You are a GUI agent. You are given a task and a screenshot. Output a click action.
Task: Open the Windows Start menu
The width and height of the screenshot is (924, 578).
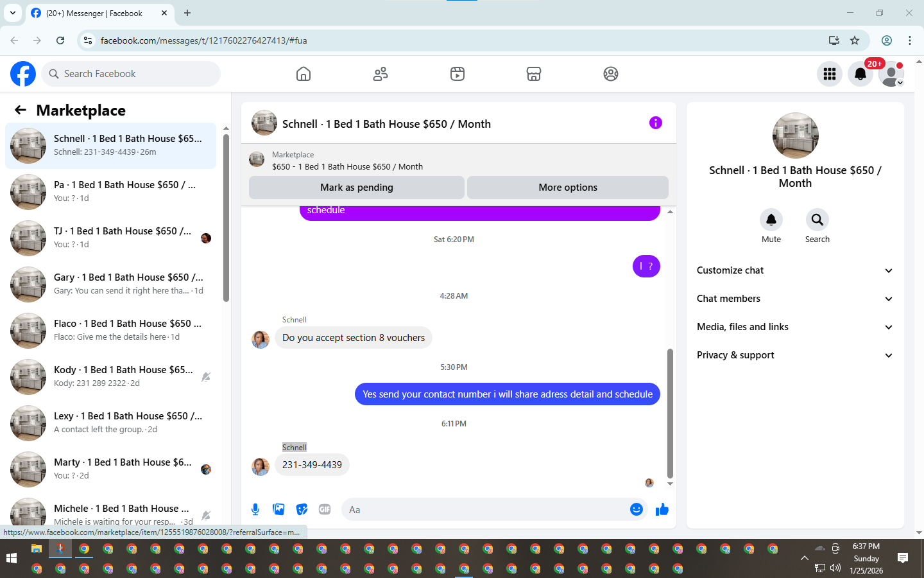(x=11, y=558)
